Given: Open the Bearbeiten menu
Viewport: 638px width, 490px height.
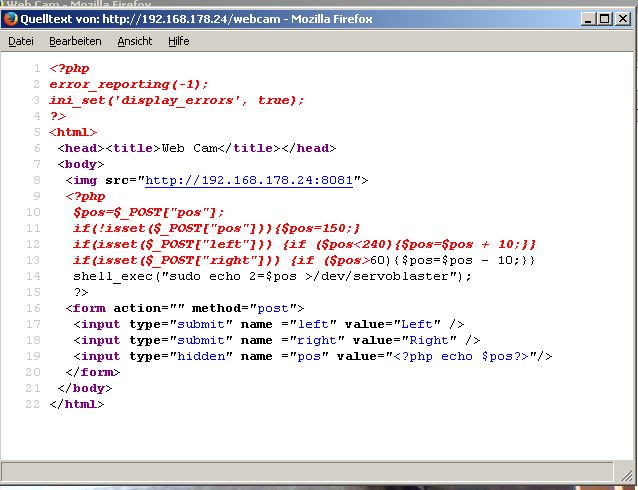Looking at the screenshot, I should (75, 41).
